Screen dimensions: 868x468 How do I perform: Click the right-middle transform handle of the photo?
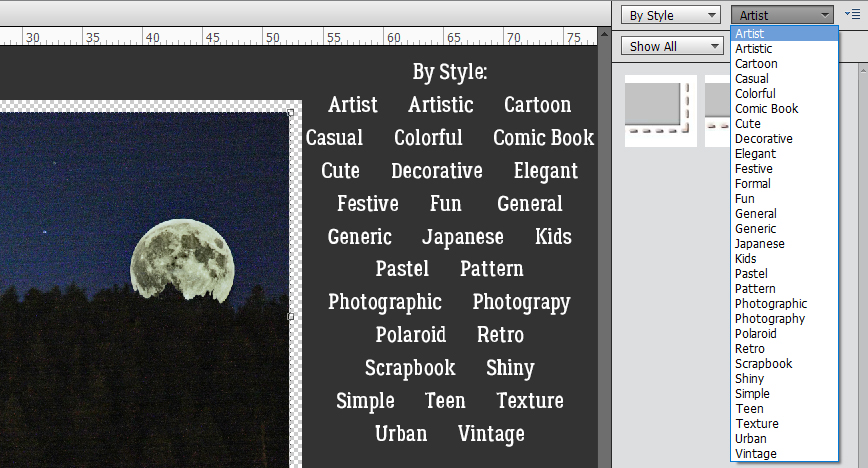point(291,316)
